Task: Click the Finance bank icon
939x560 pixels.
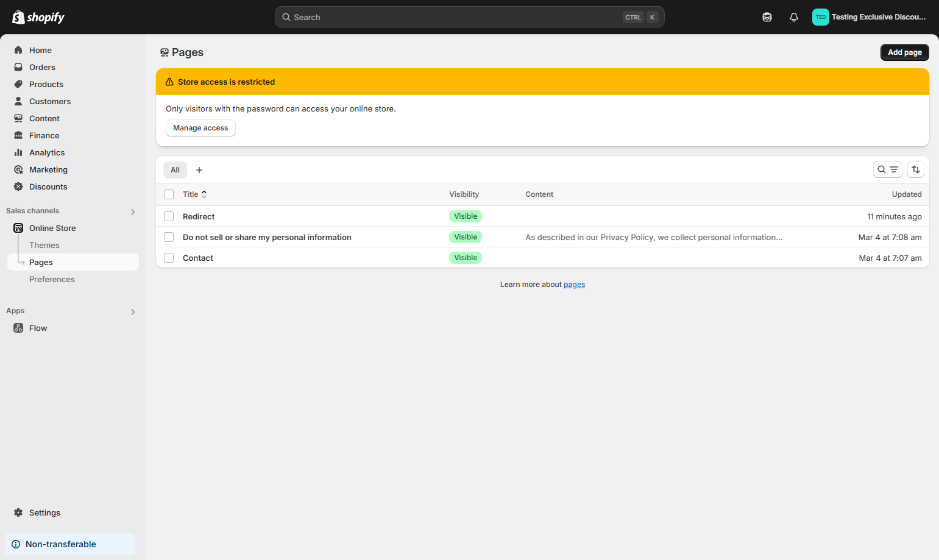Action: coord(18,135)
